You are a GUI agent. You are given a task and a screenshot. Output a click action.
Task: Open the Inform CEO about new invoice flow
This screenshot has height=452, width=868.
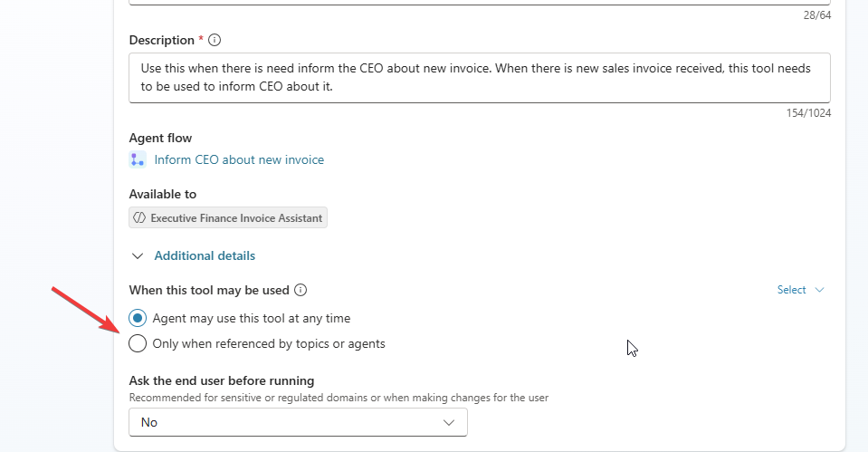(239, 160)
